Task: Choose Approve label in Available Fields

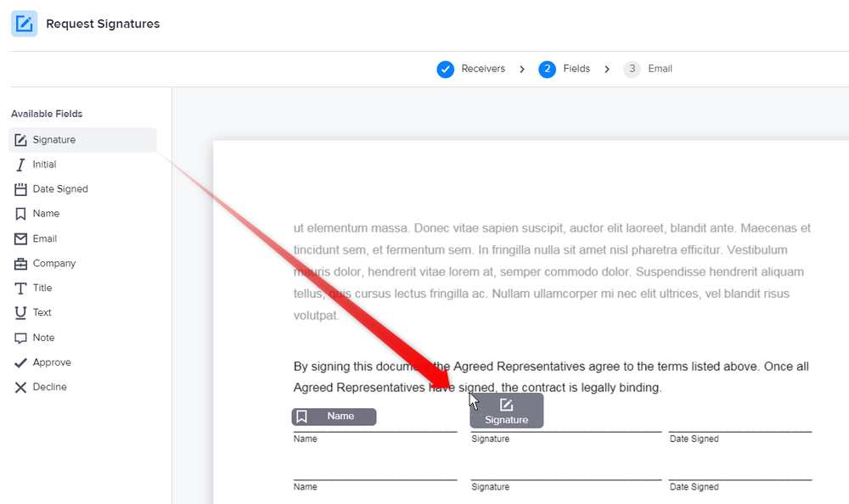Action: tap(52, 362)
